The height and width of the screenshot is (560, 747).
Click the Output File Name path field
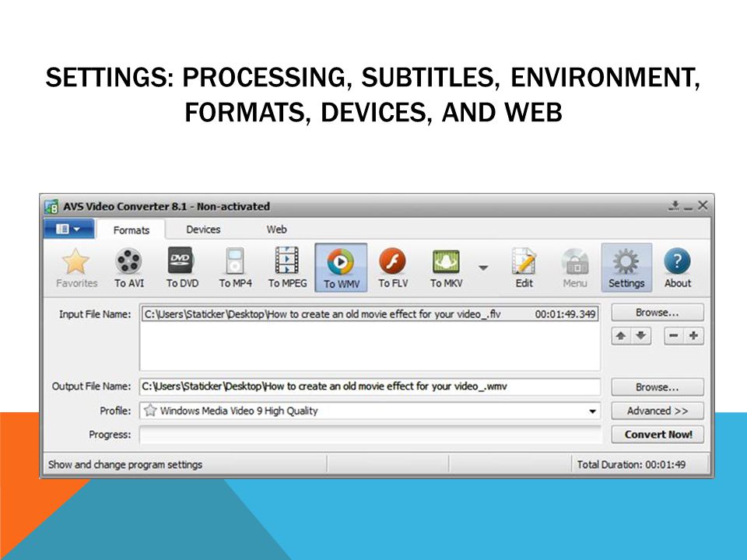370,387
